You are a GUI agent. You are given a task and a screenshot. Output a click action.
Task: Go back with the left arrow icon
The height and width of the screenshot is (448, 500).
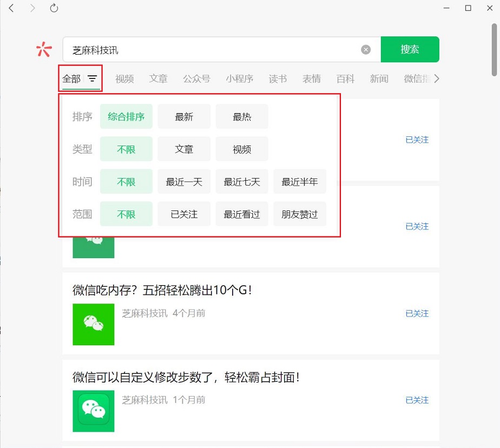coord(11,8)
